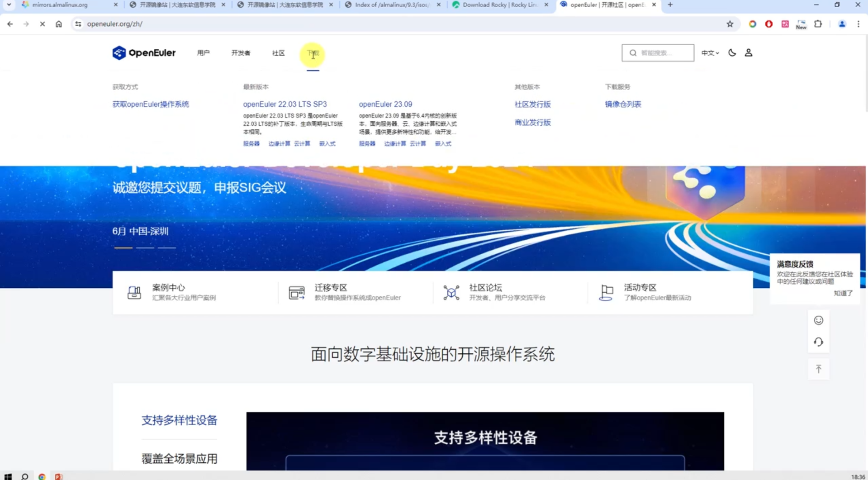Open the user account icon

749,53
